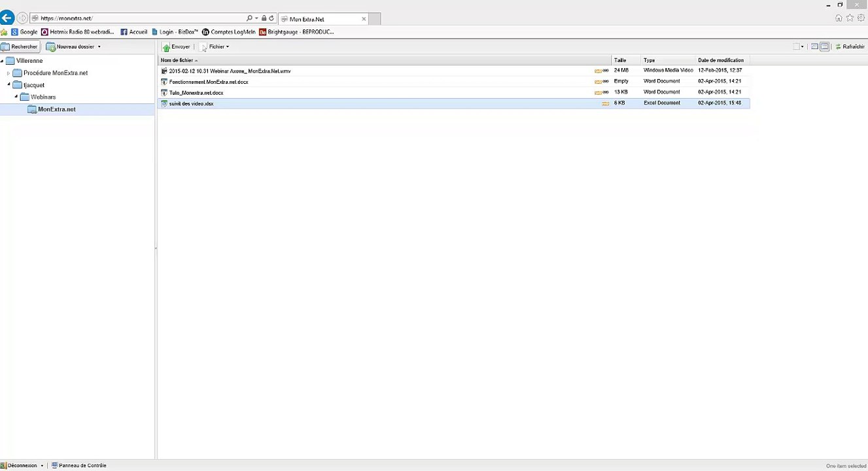Select the Webinars folder
Image resolution: width=868 pixels, height=471 pixels.
pos(38,97)
